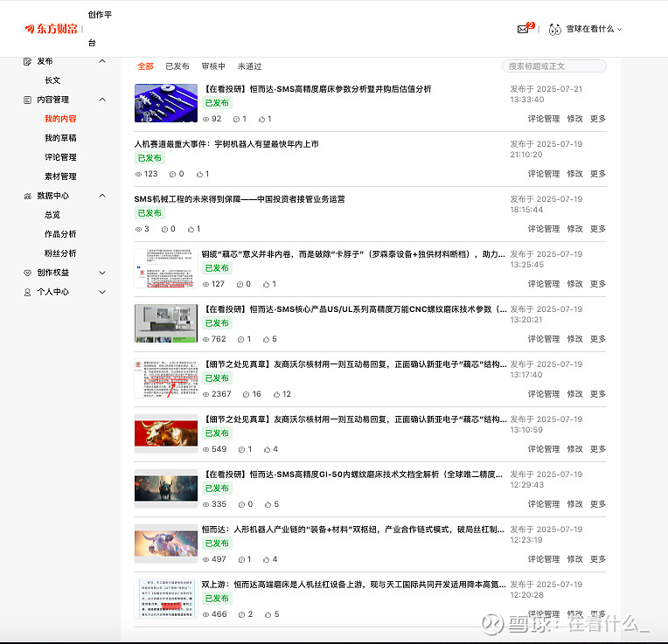Click 更多 for the 2025-07-21 13:33:40 article
The height and width of the screenshot is (644, 668).
coord(598,119)
